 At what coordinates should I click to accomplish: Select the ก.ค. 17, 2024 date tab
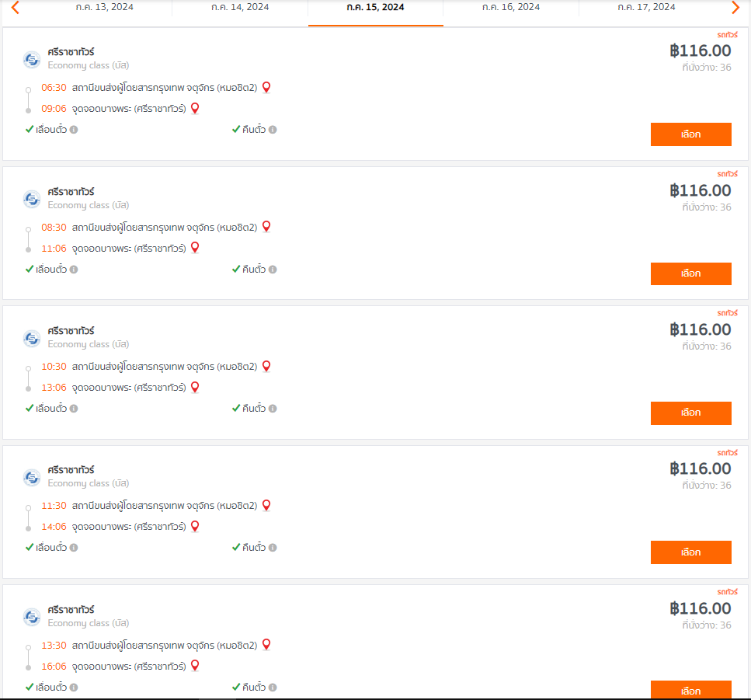tap(646, 7)
